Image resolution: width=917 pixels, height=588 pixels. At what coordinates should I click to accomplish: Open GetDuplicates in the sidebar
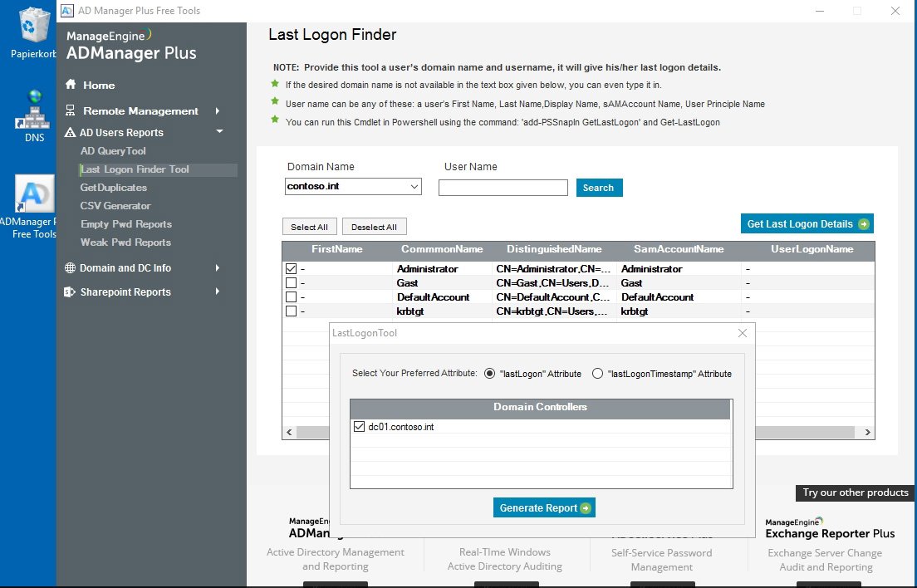tap(114, 188)
